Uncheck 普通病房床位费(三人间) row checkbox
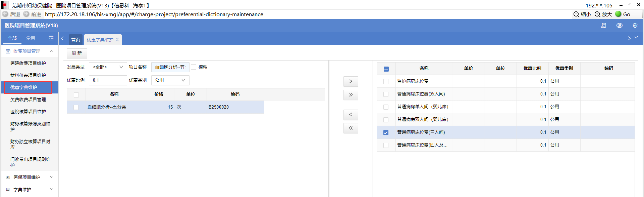 [386, 132]
